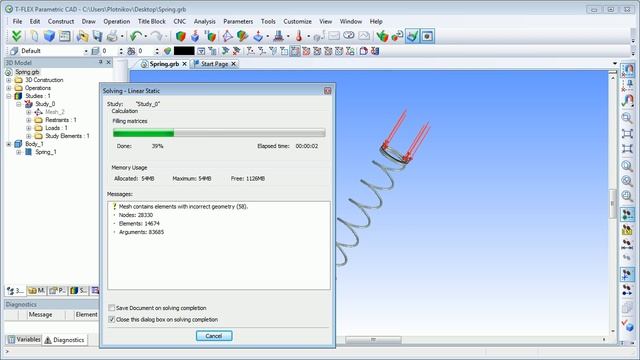Click the 'Elements: 14674' message line
The width and height of the screenshot is (640, 360).
(x=139, y=224)
